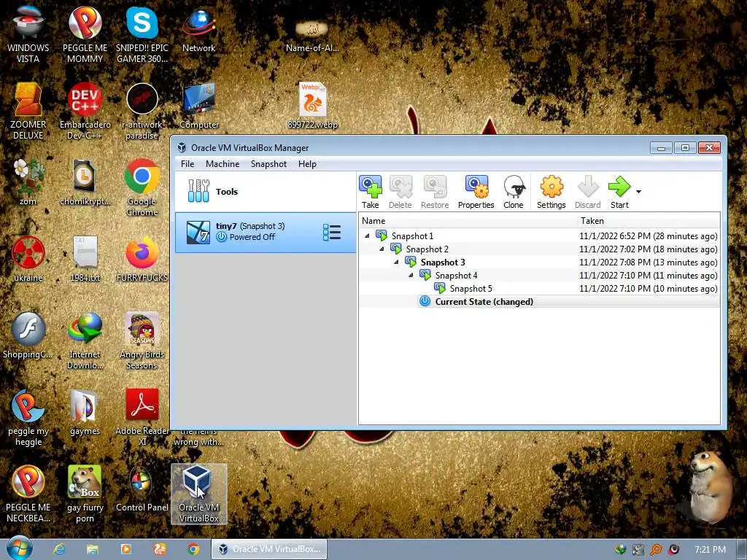747x560 pixels.
Task: Open VM Settings with the gear icon
Action: (x=551, y=192)
